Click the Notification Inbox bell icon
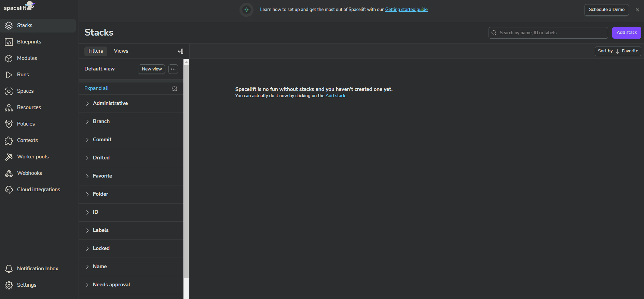 pos(9,269)
